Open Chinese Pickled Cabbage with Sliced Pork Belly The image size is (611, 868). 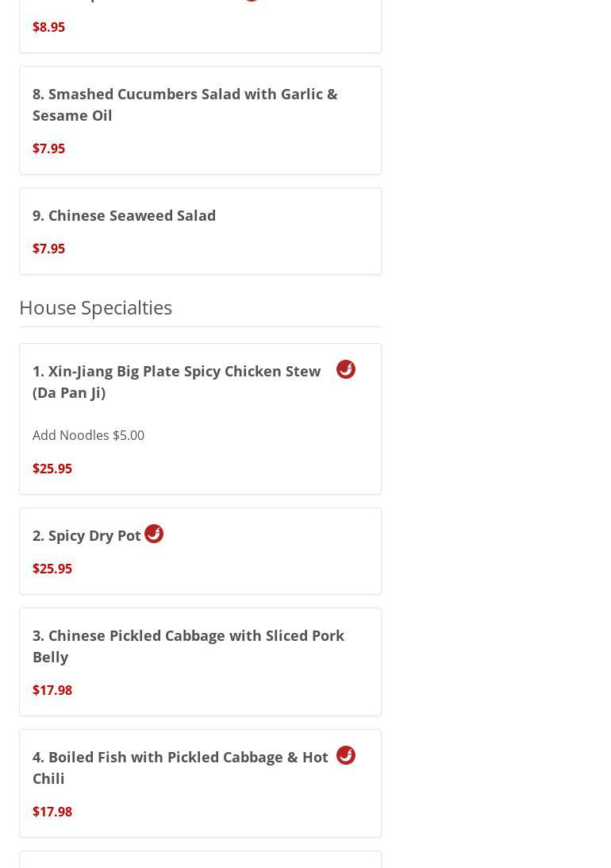point(188,646)
